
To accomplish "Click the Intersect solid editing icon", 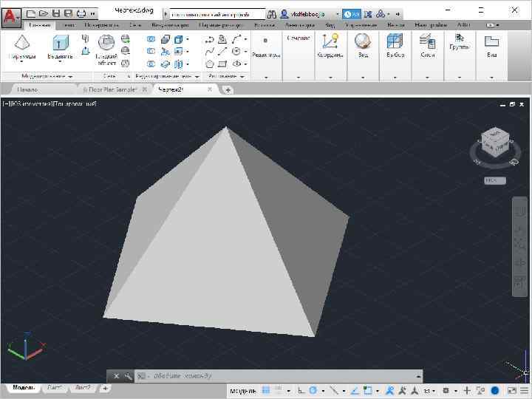I will coord(151,64).
